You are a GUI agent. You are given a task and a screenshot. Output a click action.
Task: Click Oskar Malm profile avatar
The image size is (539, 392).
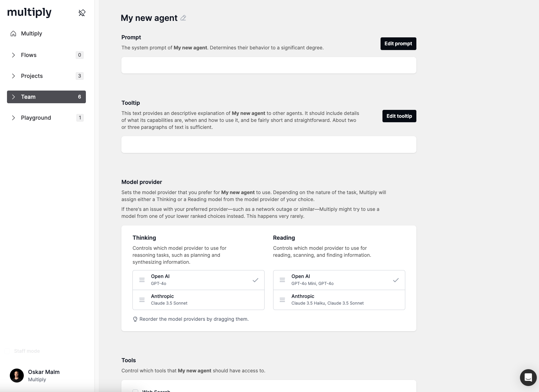17,376
